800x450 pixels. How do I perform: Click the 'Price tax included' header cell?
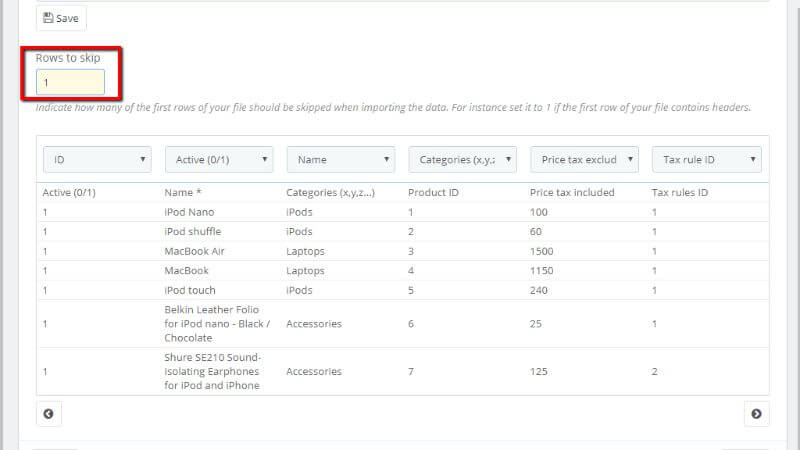point(572,192)
